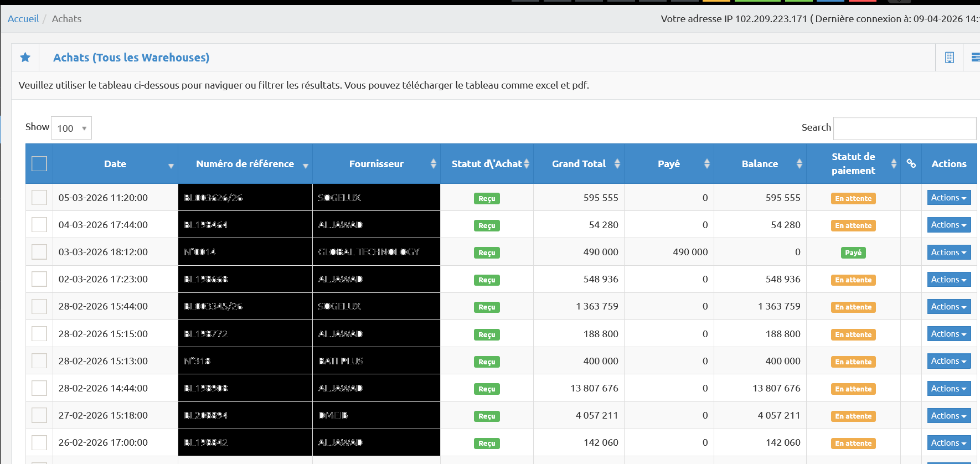
Task: Click the list menu icon at top right
Action: (x=975, y=58)
